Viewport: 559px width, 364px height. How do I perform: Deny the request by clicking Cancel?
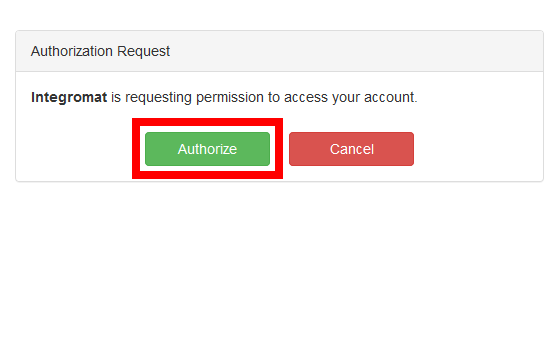click(351, 149)
